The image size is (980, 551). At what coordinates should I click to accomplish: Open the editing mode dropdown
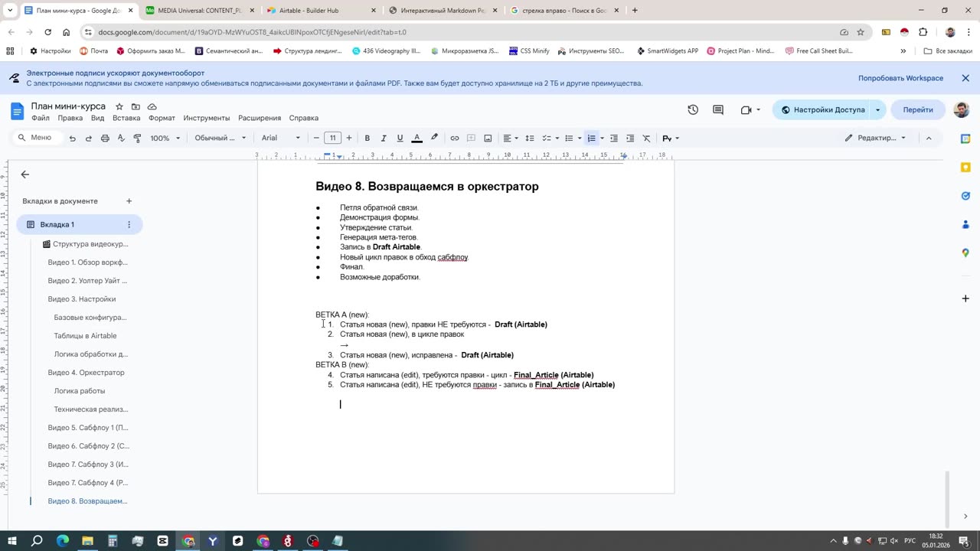pos(875,139)
